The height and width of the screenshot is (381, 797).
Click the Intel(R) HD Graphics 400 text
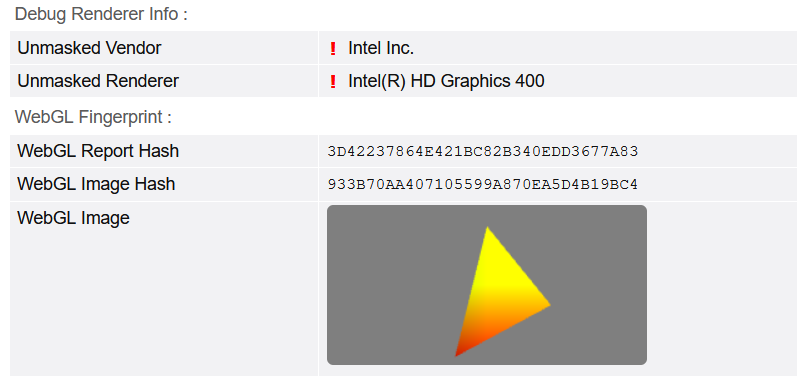(x=446, y=81)
